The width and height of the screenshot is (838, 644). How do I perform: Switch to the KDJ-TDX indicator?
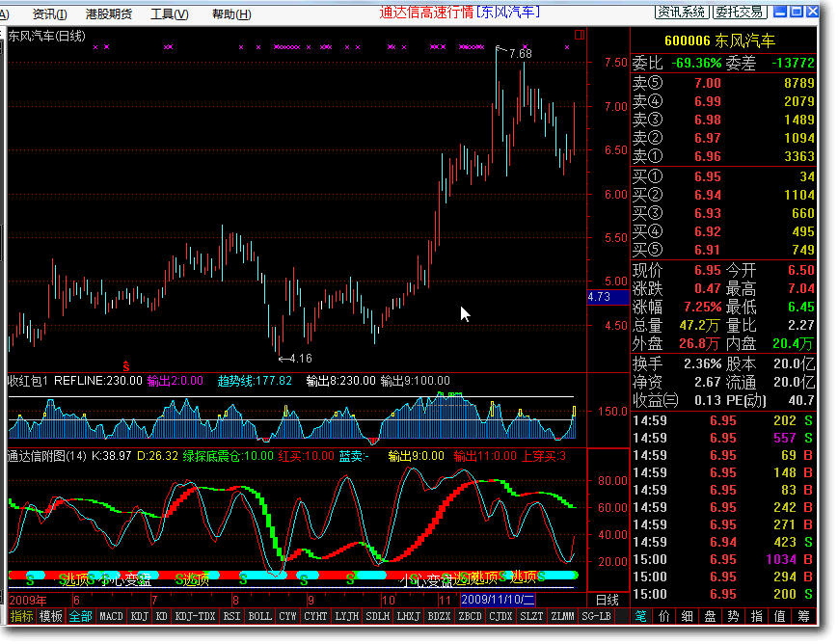point(195,616)
